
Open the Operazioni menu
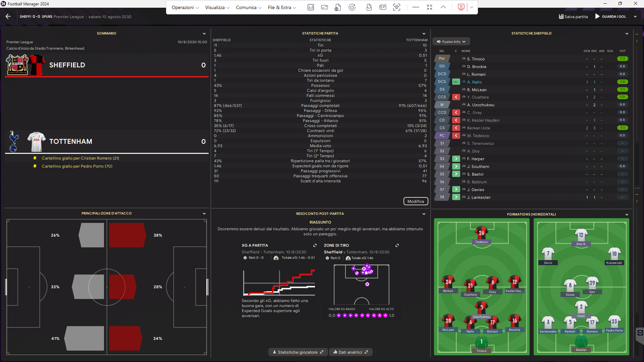pos(185,7)
